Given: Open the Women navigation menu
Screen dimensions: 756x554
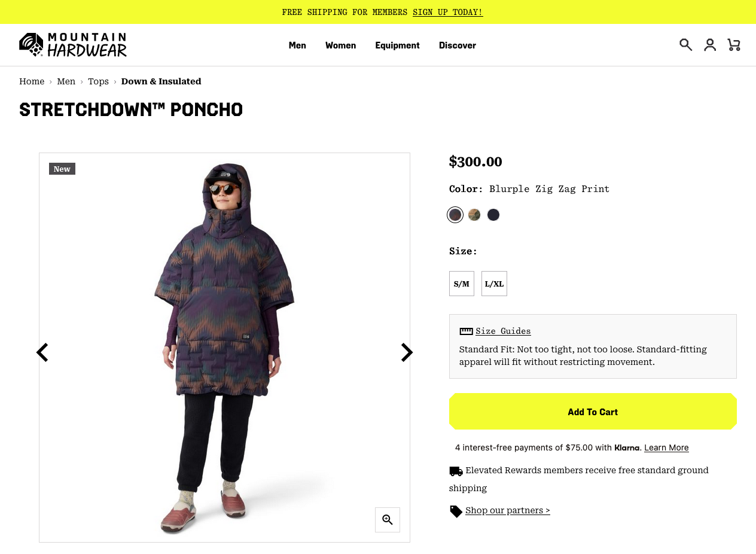Looking at the screenshot, I should pyautogui.click(x=340, y=45).
